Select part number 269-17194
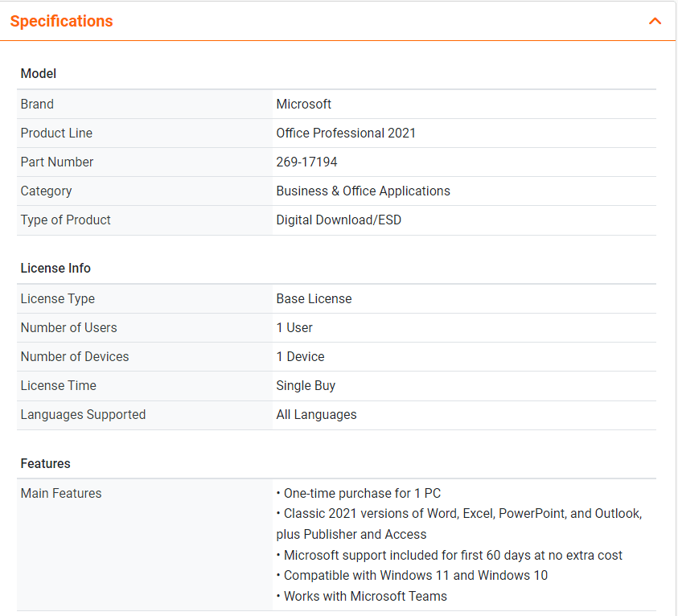This screenshot has width=678, height=616. (x=306, y=162)
